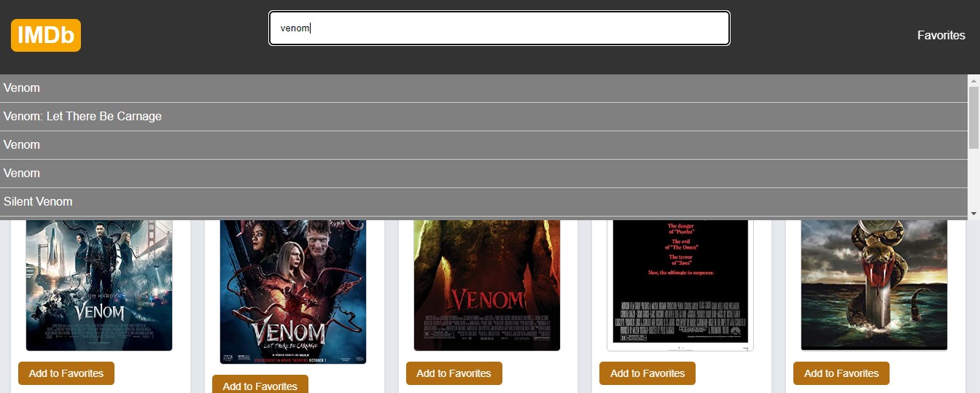Click the suggestion list scrollbar thumb
Image resolution: width=980 pixels, height=393 pixels.
(x=973, y=117)
